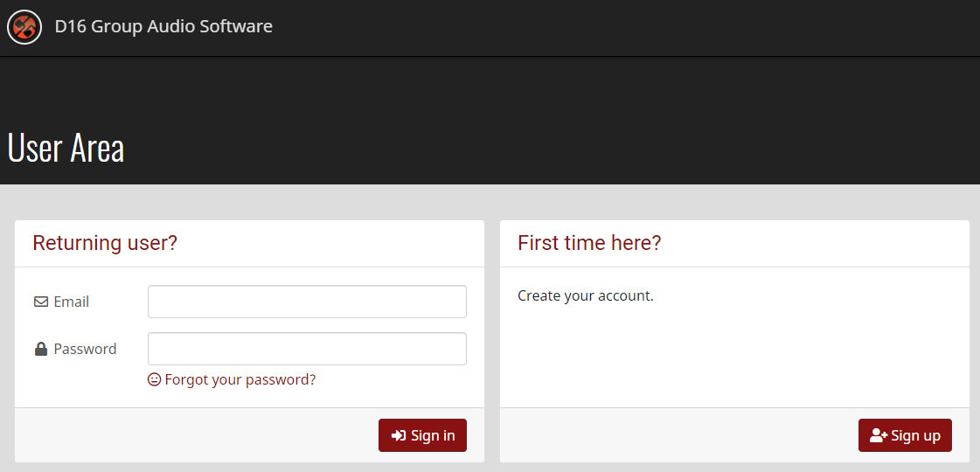Screen dimensions: 980x472
Task: Click the User Area page heading
Action: 66,149
